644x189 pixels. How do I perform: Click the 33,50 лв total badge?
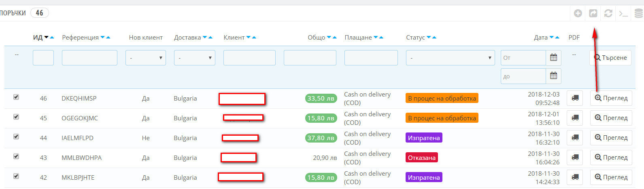[x=321, y=98]
